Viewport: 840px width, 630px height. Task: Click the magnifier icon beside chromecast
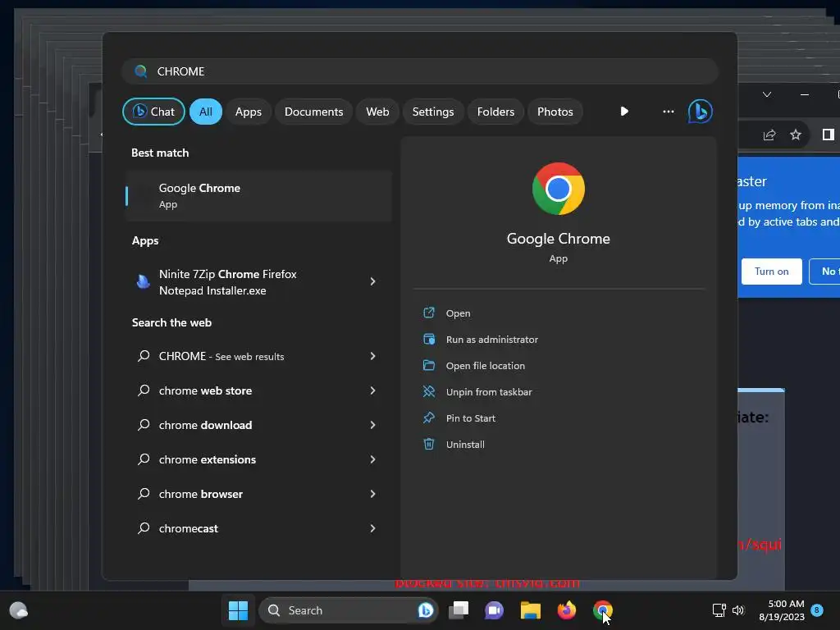[x=144, y=527]
